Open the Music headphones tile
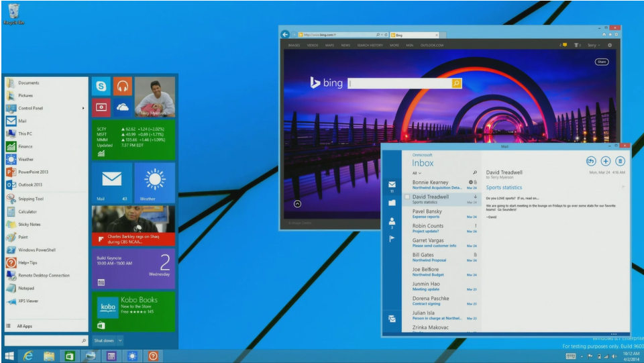The width and height of the screenshot is (644, 363). [122, 86]
